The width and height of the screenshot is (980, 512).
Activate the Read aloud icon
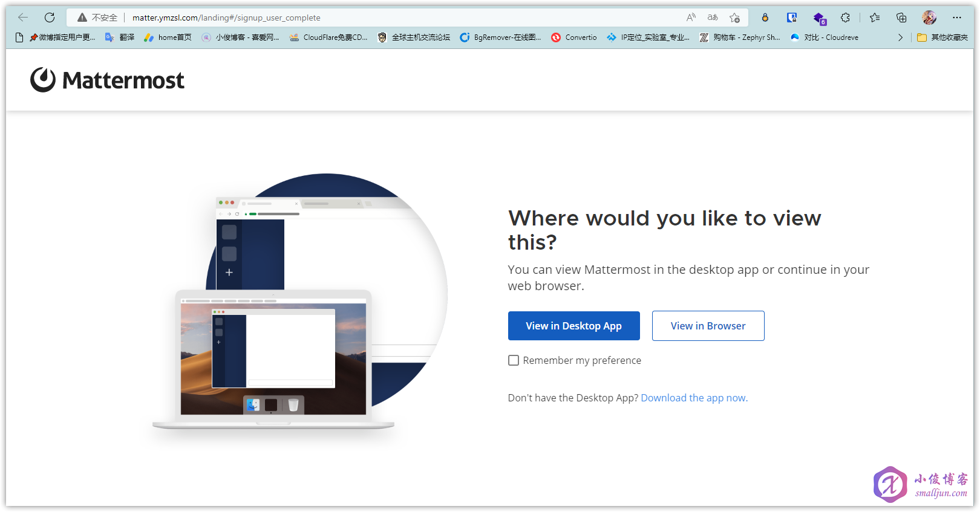691,18
